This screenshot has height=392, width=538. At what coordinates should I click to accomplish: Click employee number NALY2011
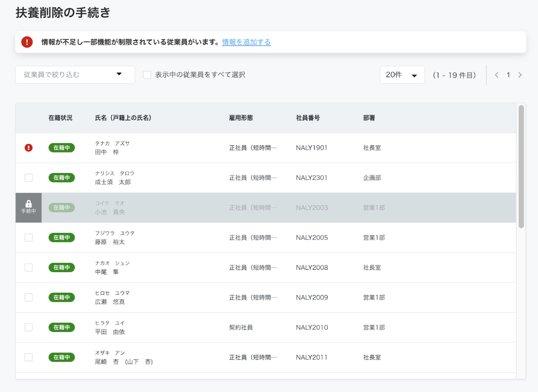tap(312, 357)
